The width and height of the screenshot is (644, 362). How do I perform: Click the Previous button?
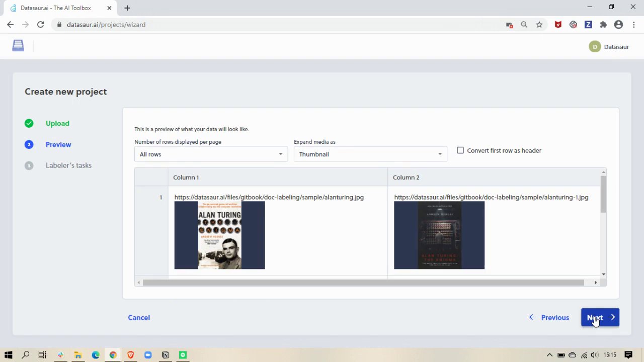(x=549, y=317)
